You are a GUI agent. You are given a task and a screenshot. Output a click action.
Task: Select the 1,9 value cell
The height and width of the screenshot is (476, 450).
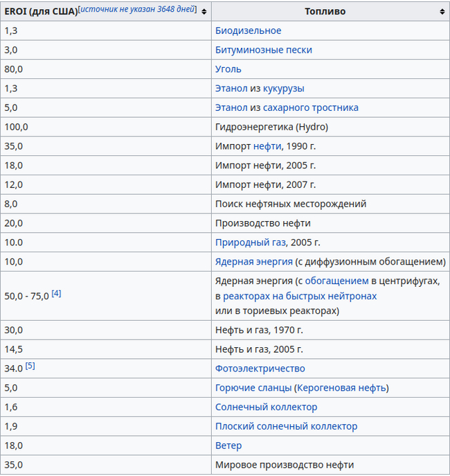tap(106, 426)
